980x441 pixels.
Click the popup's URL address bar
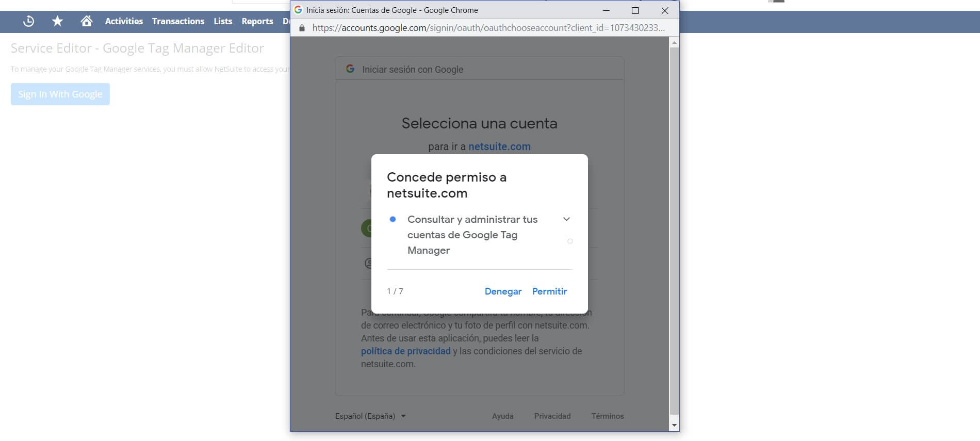coord(488,28)
